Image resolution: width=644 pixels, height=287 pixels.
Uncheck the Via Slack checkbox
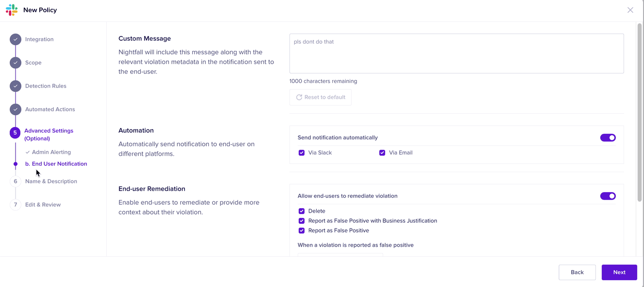tap(302, 153)
